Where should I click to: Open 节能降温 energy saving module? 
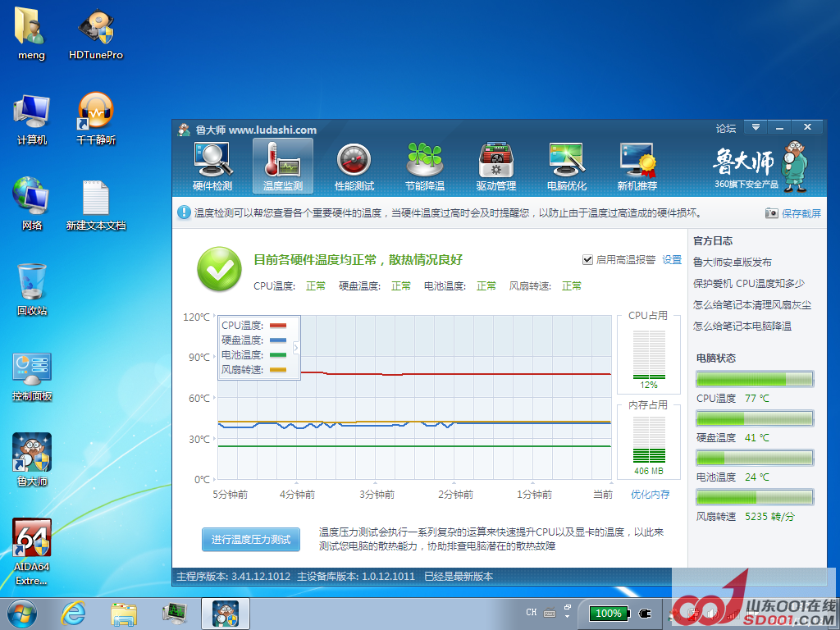coord(425,167)
